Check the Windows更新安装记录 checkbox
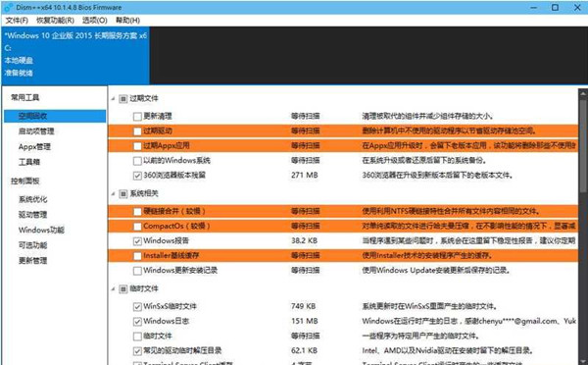 [137, 271]
